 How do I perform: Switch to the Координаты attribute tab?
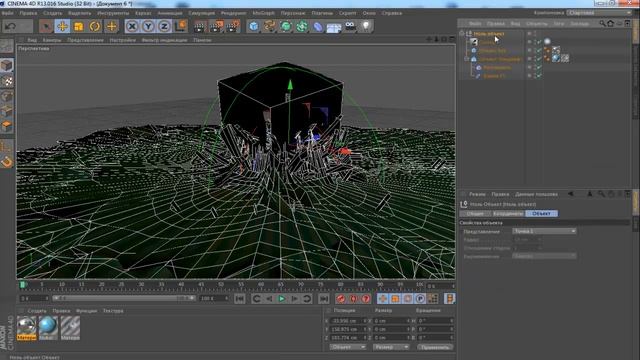(x=508, y=213)
